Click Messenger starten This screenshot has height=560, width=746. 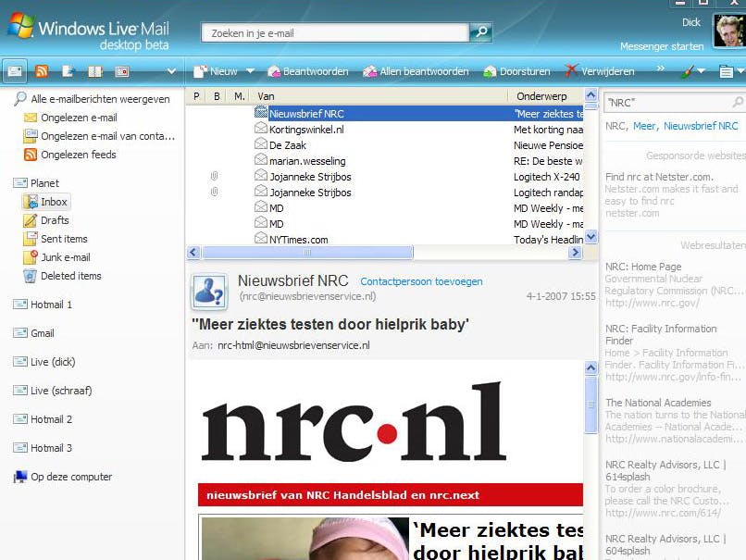click(661, 45)
